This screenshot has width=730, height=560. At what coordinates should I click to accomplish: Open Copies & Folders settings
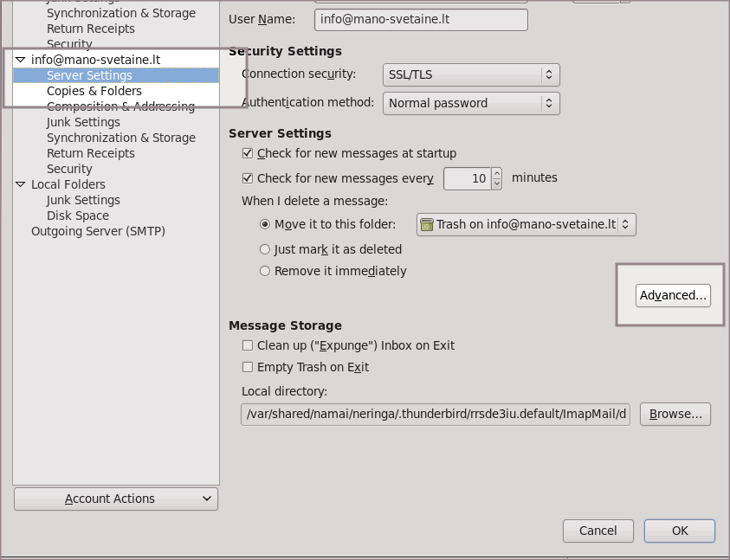tap(94, 91)
